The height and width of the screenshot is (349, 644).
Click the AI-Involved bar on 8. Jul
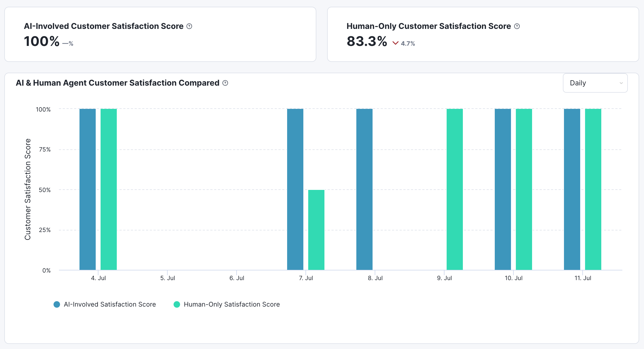[364, 189]
